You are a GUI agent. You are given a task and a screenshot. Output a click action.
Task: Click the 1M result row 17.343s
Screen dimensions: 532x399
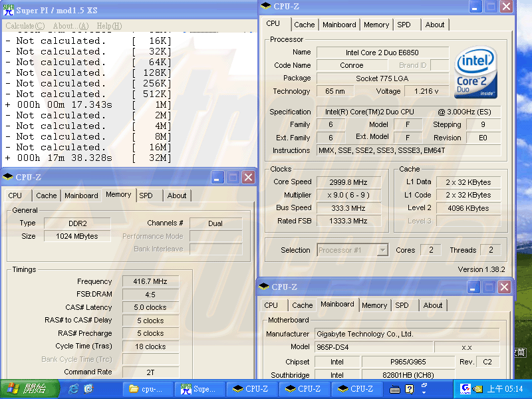(x=88, y=105)
